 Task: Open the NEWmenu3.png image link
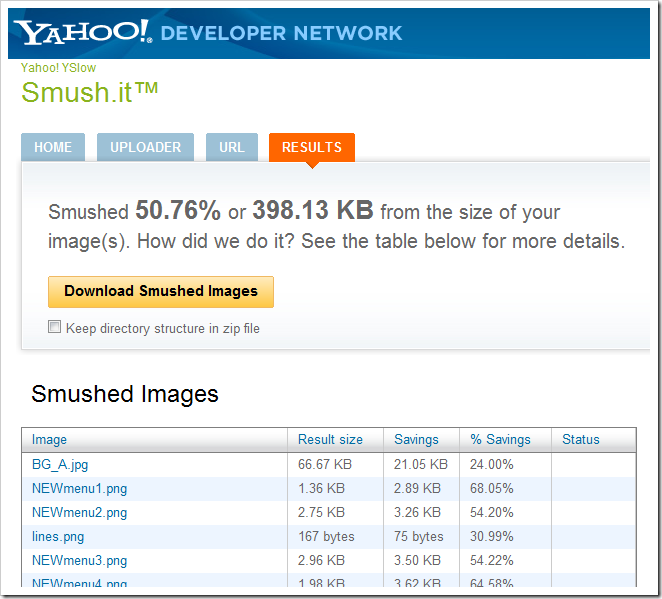pyautogui.click(x=79, y=561)
